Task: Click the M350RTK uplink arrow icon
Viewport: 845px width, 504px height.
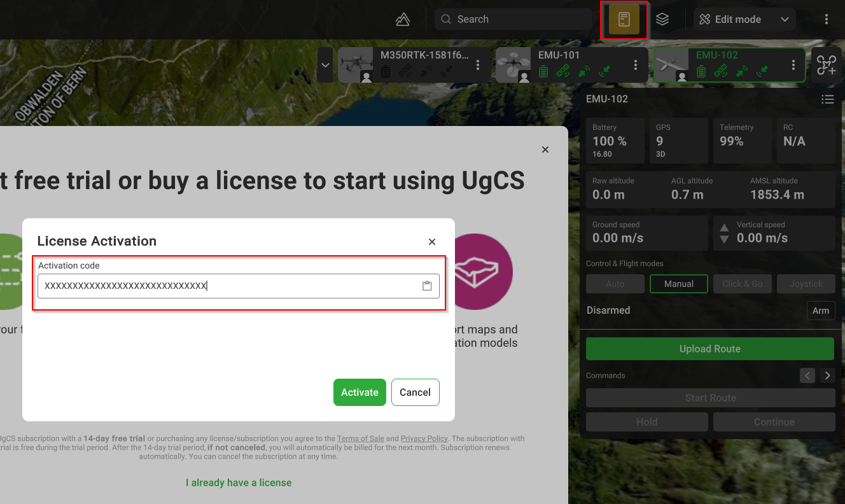Action: (426, 72)
